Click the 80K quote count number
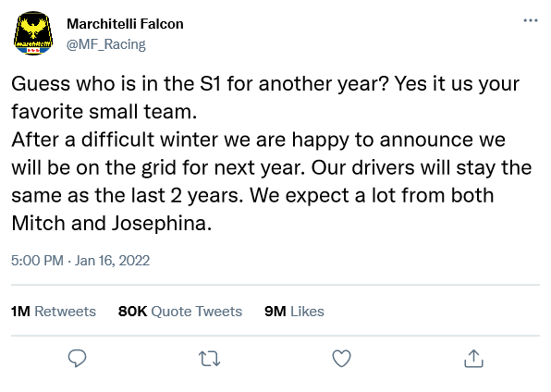Screen dimensions: 551x392 (132, 312)
